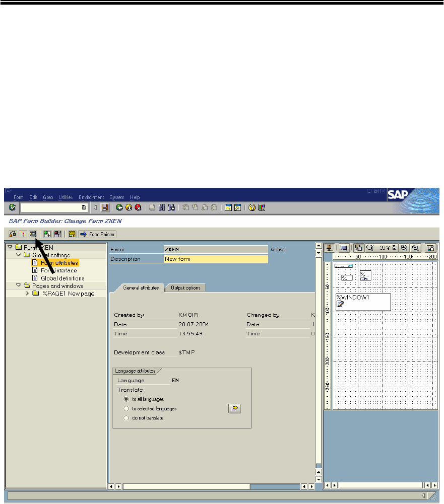
Task: Click the overlapping windows icon in Form Painter
Action: point(358,248)
